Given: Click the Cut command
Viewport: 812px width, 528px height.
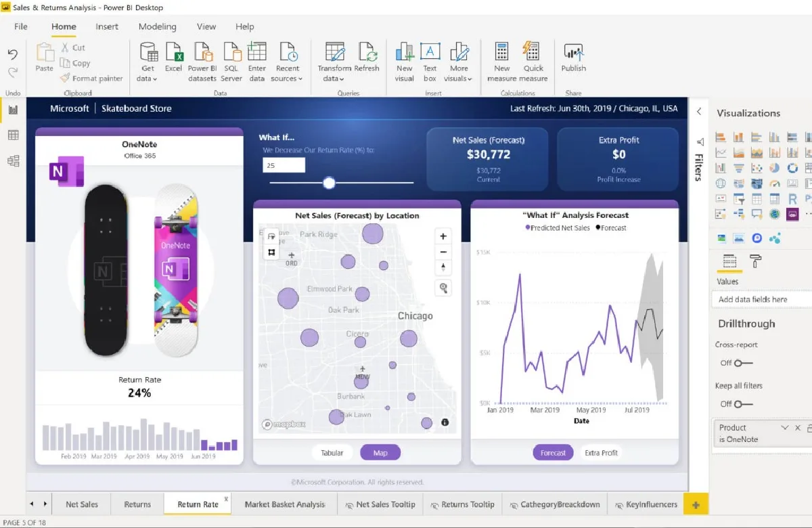Looking at the screenshot, I should pyautogui.click(x=73, y=47).
